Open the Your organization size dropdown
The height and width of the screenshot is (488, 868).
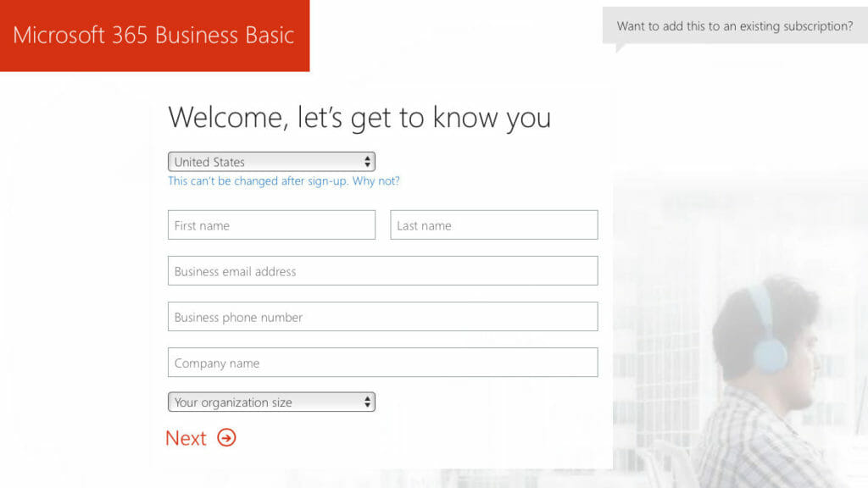tap(271, 402)
